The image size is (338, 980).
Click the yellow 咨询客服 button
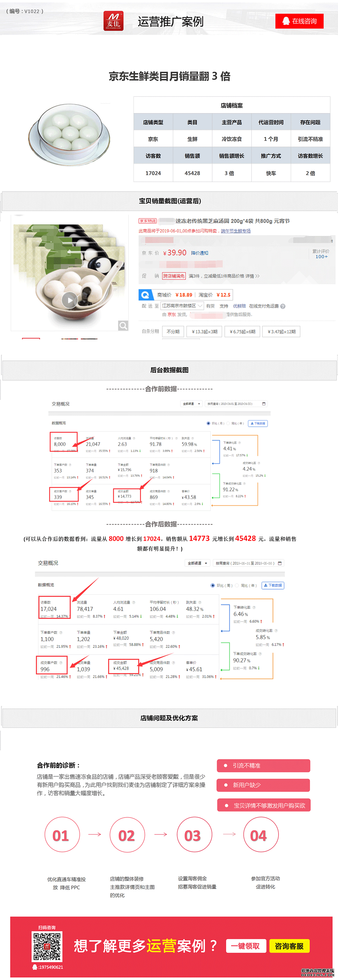point(289,946)
